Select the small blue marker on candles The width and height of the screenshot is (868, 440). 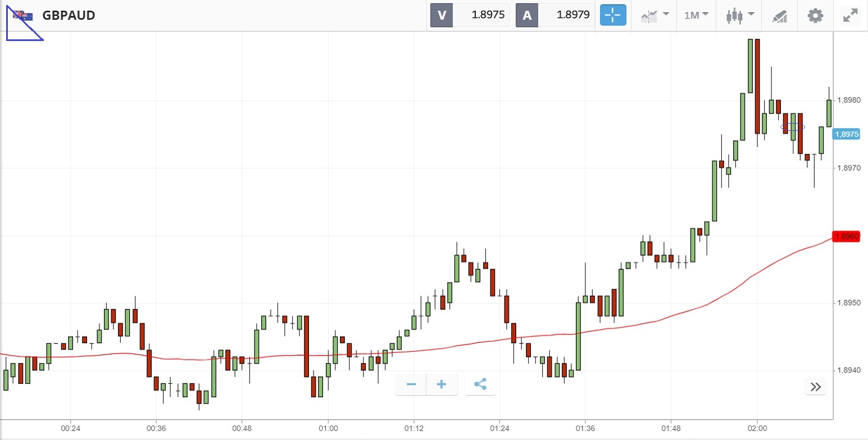[x=793, y=127]
